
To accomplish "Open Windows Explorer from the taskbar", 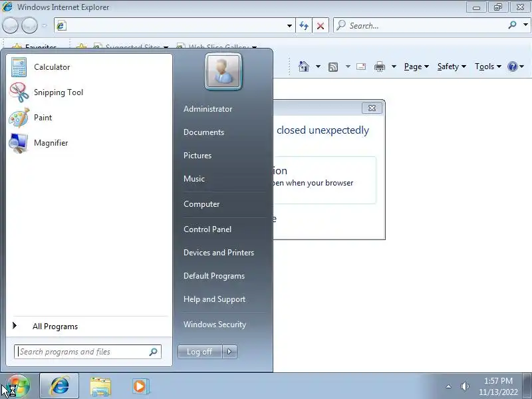I will point(100,386).
